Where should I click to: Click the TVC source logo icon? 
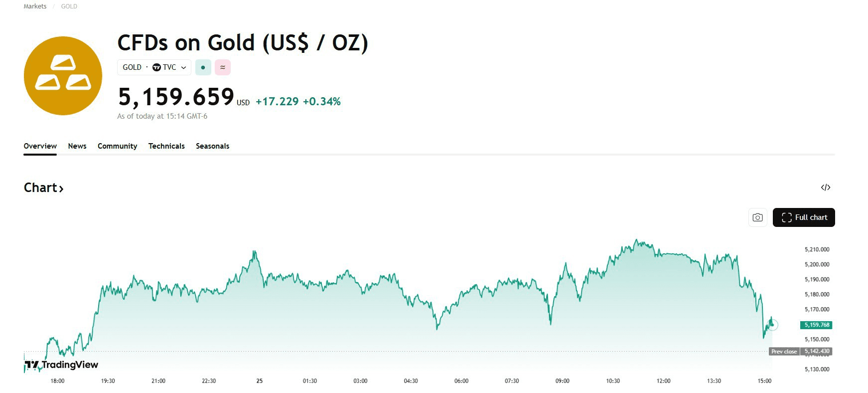(156, 67)
